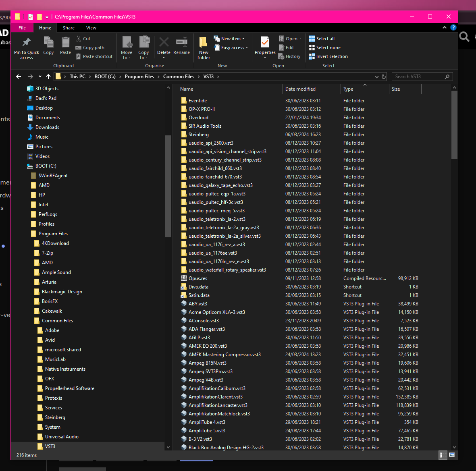Click the Edit ribbon item

tap(286, 48)
